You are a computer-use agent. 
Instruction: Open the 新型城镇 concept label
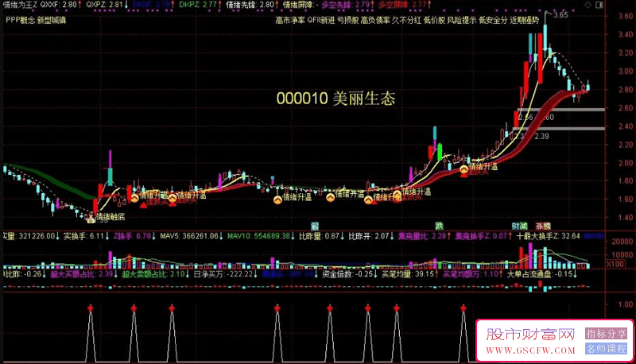52,20
